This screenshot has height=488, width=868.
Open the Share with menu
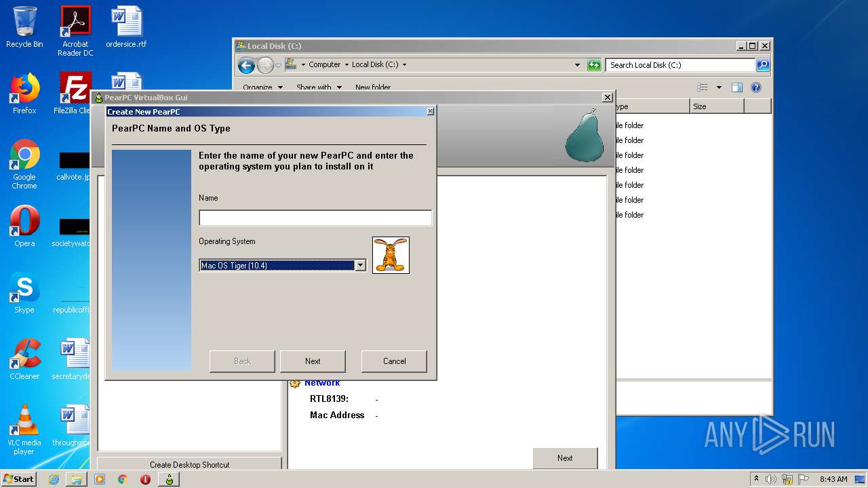[x=319, y=87]
